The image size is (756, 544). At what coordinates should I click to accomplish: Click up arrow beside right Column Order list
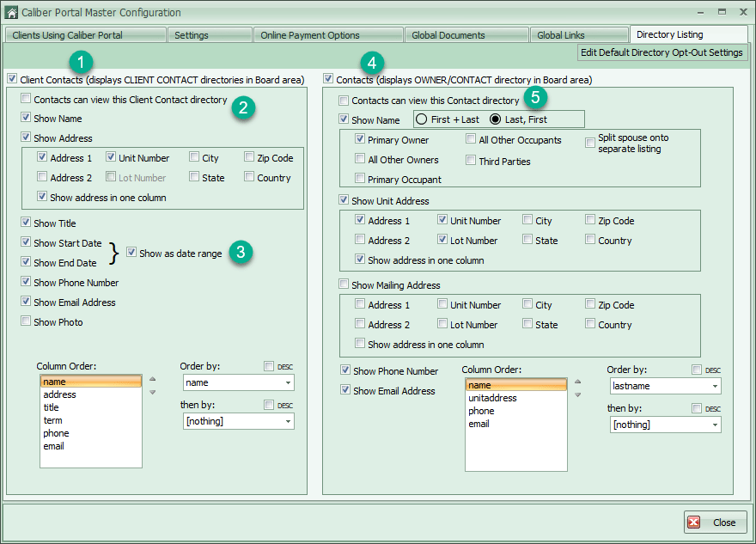pos(577,382)
